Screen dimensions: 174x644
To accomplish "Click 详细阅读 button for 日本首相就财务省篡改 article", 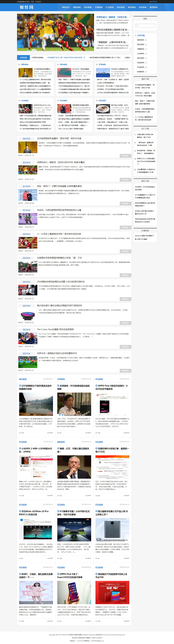I will pos(125,156).
